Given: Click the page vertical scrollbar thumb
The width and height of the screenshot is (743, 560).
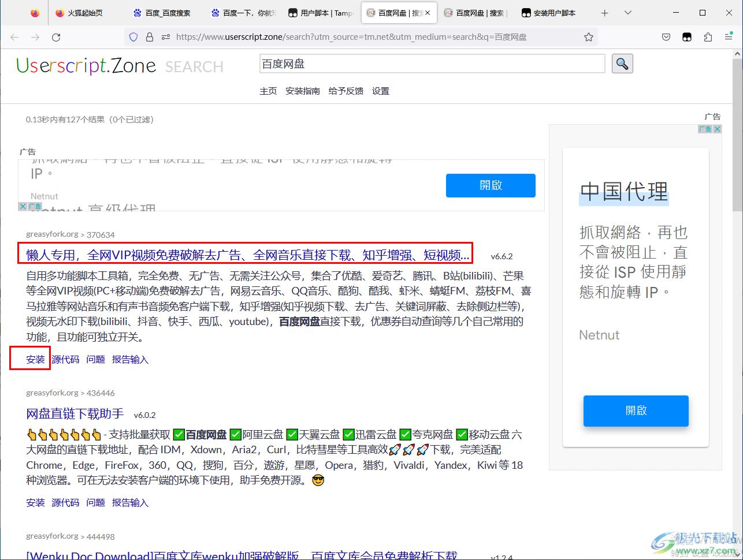Looking at the screenshot, I should click(x=738, y=136).
